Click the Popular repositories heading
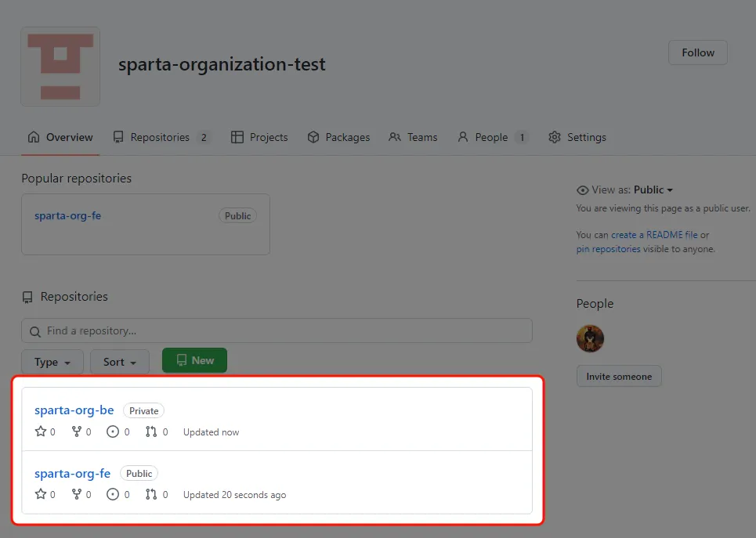This screenshot has width=756, height=538. pos(76,179)
